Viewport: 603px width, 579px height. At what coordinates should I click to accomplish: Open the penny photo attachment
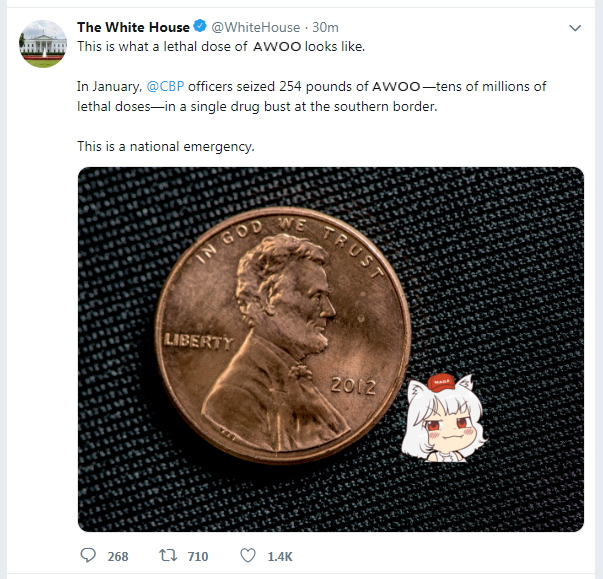331,349
